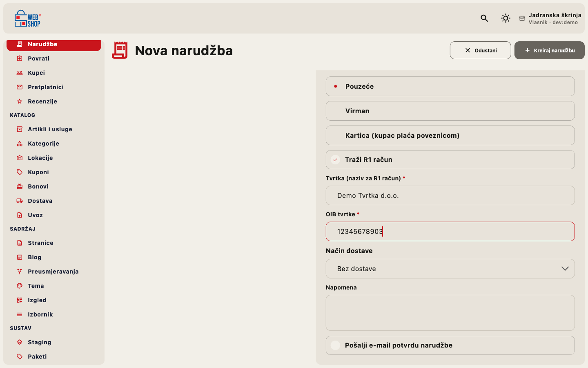Viewport: 588px width, 368px height.
Task: Click the Kategorije shapes icon
Action: point(20,144)
